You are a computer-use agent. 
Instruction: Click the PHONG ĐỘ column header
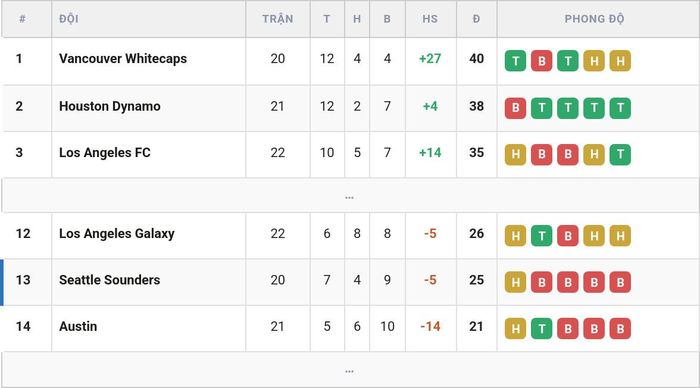point(594,19)
